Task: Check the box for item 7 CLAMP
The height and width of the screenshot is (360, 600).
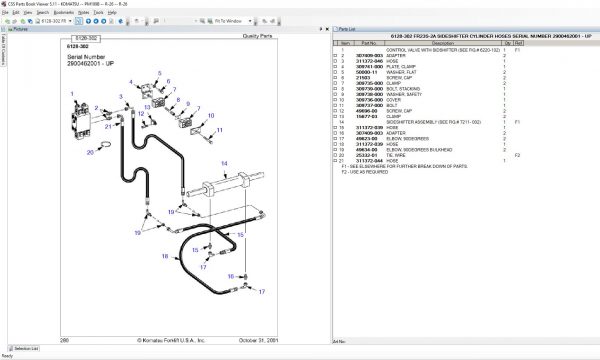Action: point(336,83)
